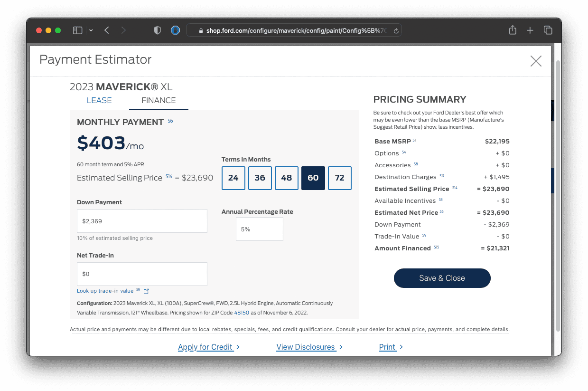Open the Safari share icon
Image resolution: width=588 pixels, height=391 pixels.
click(513, 30)
